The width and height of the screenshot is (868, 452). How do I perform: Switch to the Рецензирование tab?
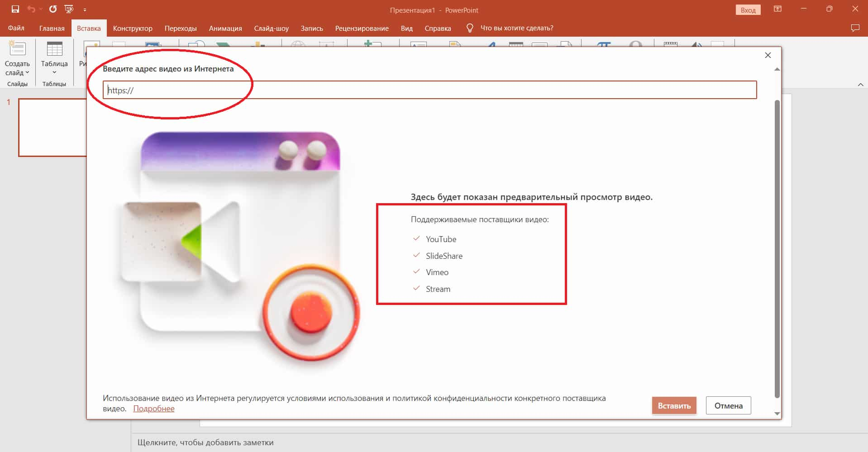[x=362, y=28]
